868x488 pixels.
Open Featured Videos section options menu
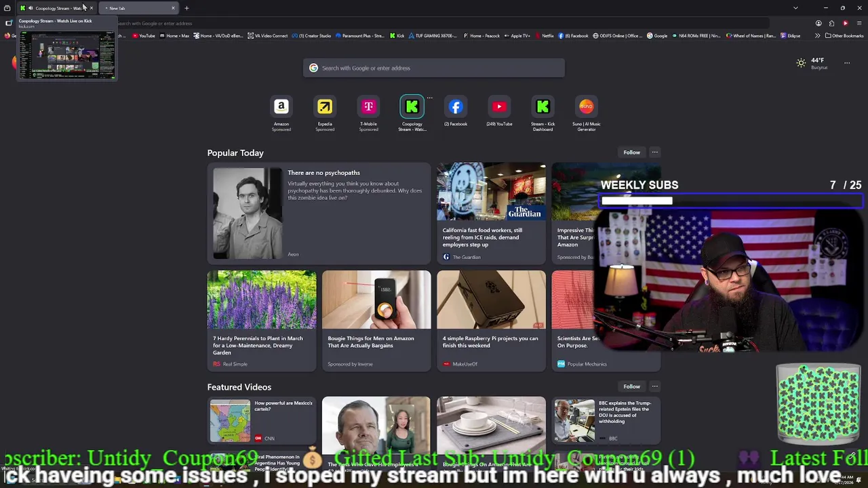tap(655, 386)
